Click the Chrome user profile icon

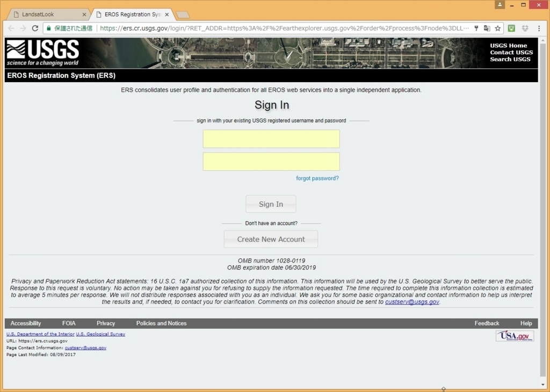(500, 4)
